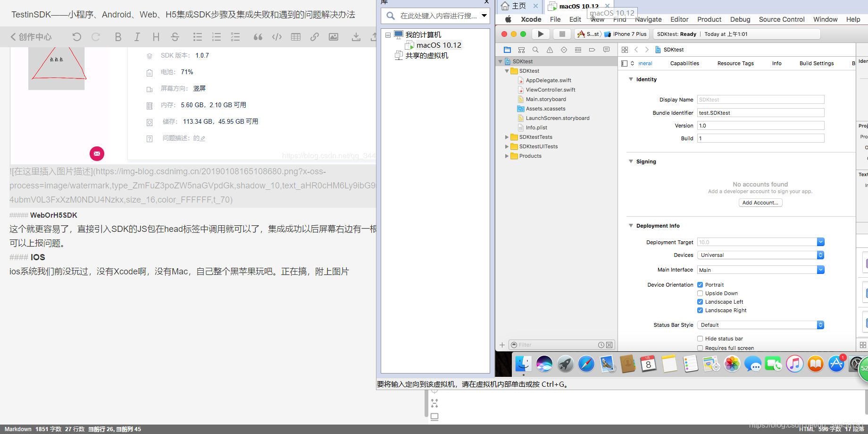Open the Xcode Debug menu

(x=740, y=19)
